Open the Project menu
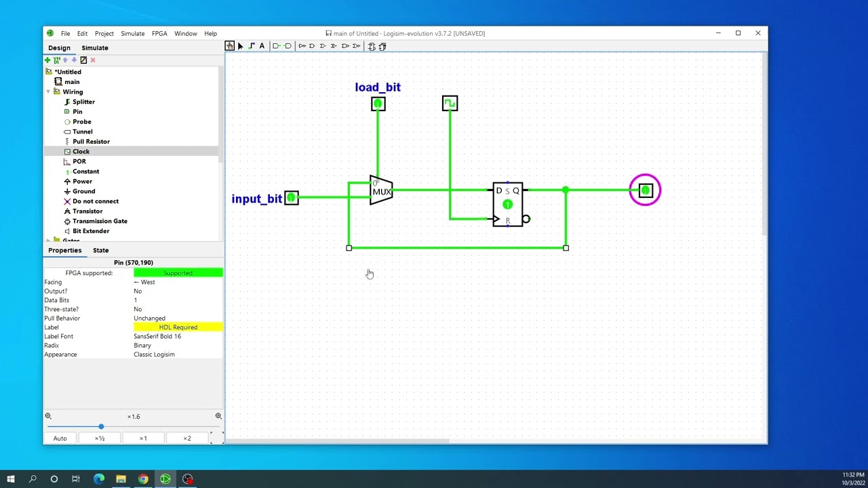This screenshot has width=868, height=488. coord(104,33)
